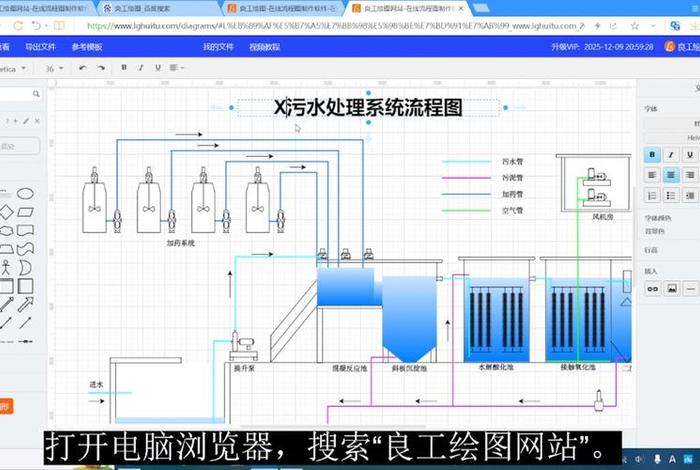Select the parallelogram shape
Image resolution: width=700 pixels, height=470 pixels.
[x=25, y=212]
